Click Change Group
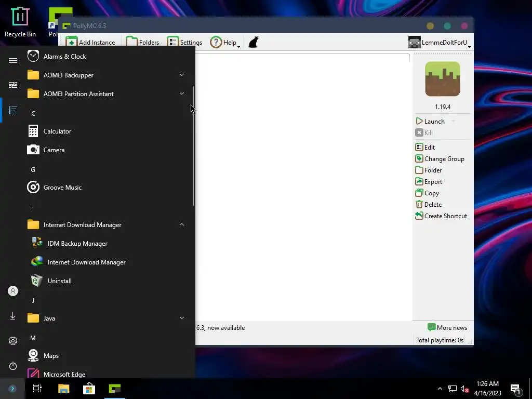532x399 pixels. 440,159
